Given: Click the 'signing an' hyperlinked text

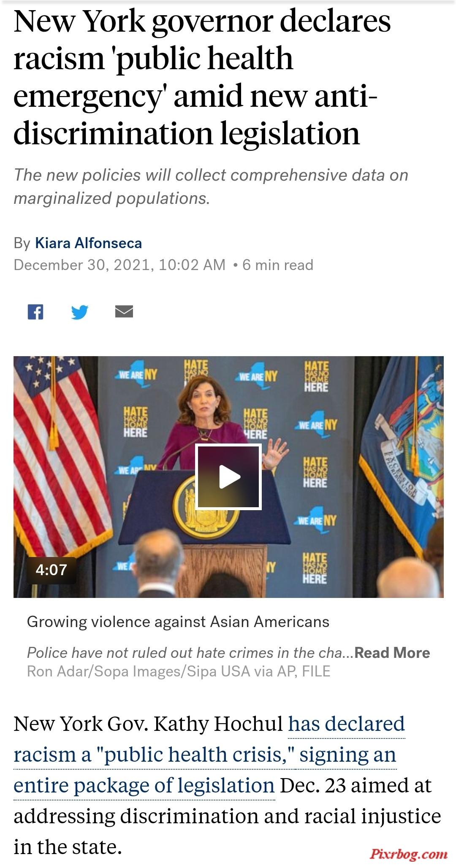Looking at the screenshot, I should (x=348, y=754).
